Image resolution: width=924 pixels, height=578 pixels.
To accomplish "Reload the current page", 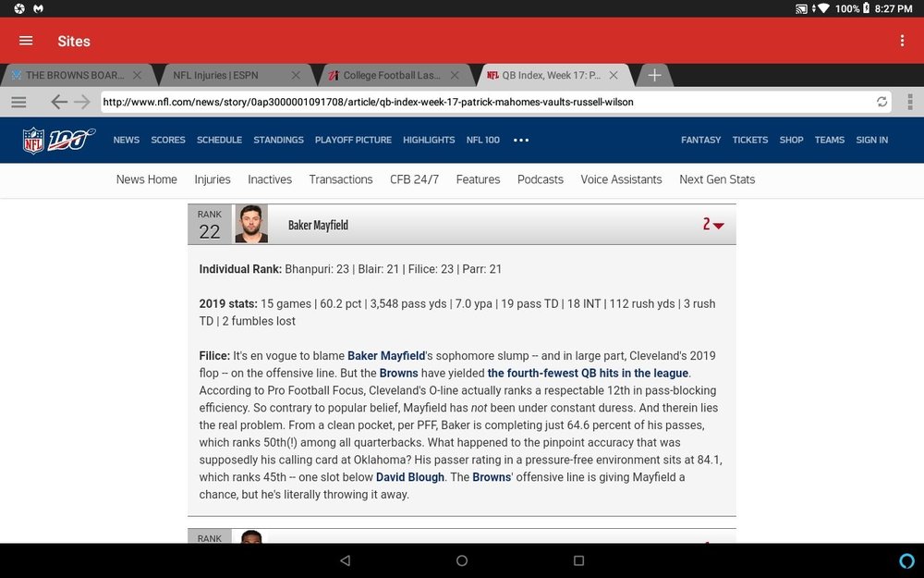I will [x=881, y=102].
